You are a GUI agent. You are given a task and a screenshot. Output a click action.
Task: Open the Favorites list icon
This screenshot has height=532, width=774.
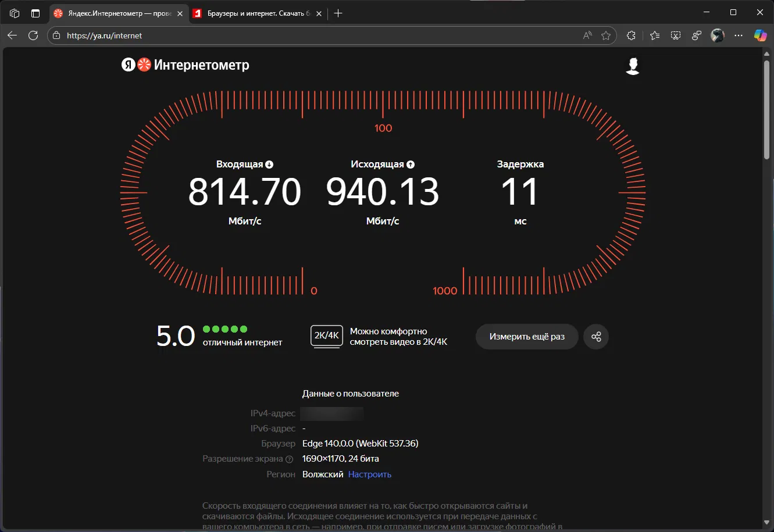pyautogui.click(x=654, y=35)
